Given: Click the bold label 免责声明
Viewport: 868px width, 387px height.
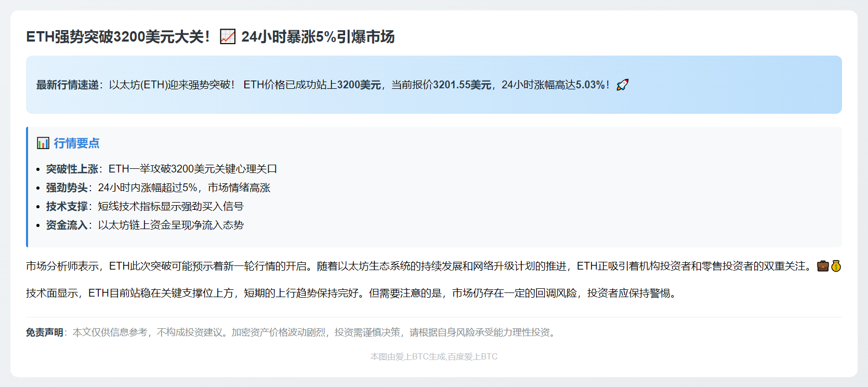Looking at the screenshot, I should (x=45, y=332).
